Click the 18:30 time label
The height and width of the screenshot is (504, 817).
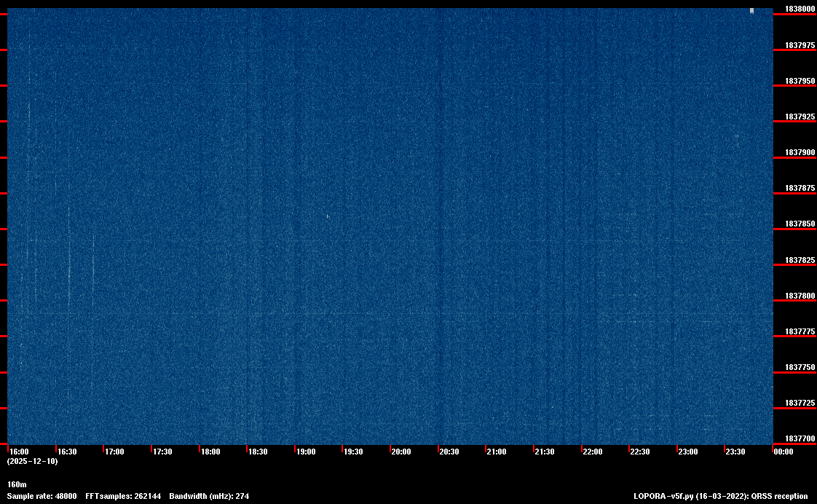click(258, 452)
